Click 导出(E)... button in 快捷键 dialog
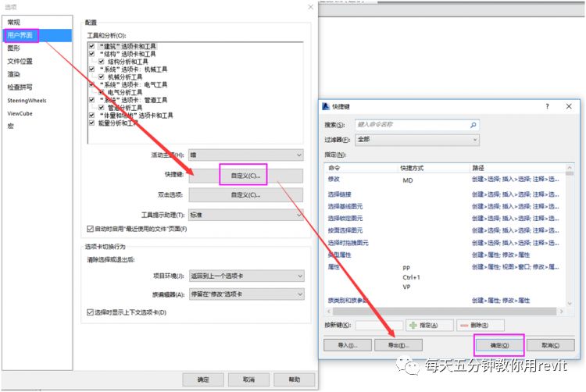 pyautogui.click(x=398, y=345)
